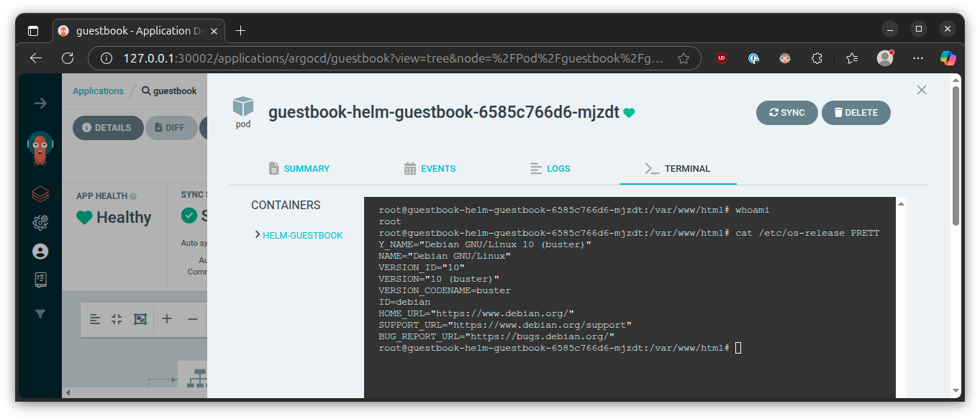Open the Copilot icon in browser
The width and height of the screenshot is (980, 419).
pos(948,58)
